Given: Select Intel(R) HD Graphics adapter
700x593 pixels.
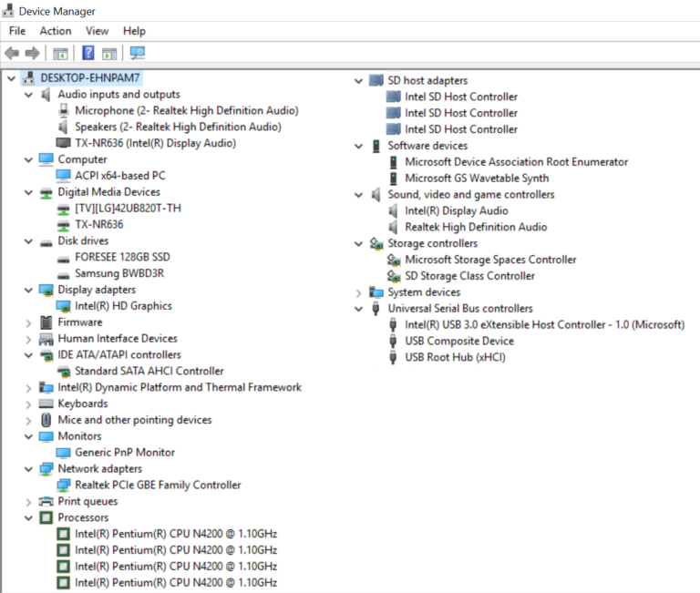Looking at the screenshot, I should (123, 306).
